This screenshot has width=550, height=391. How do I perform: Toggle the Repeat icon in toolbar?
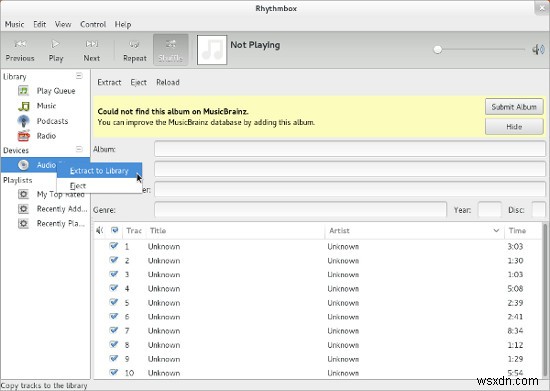[x=135, y=44]
